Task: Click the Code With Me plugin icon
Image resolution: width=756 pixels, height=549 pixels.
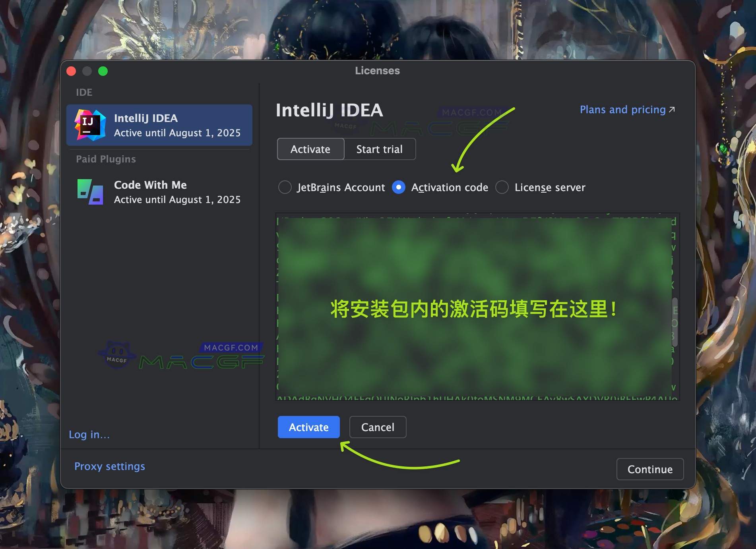Action: point(90,192)
